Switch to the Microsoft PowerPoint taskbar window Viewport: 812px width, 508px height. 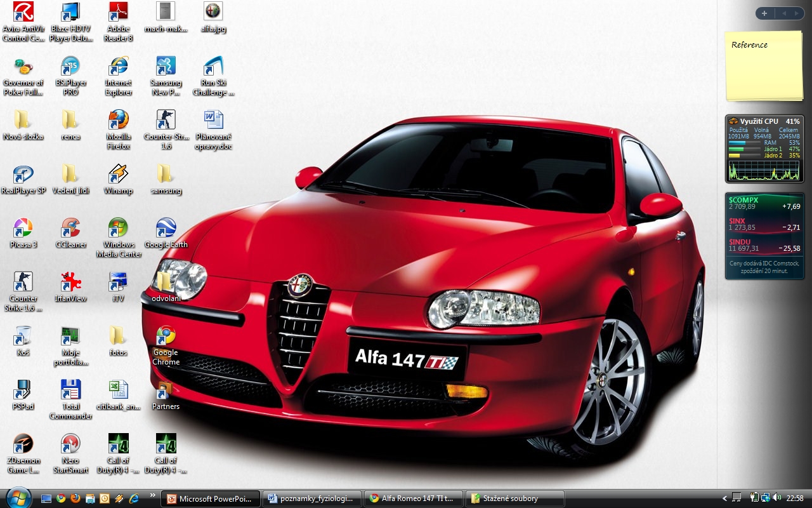coord(211,498)
